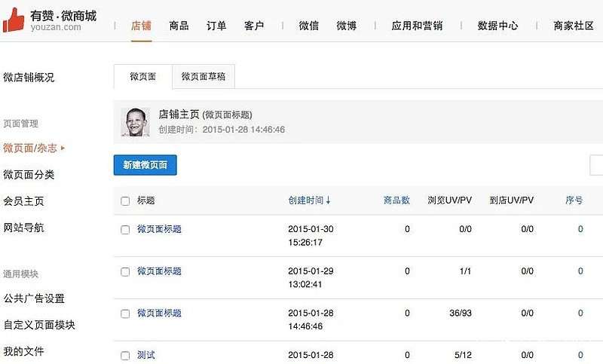Open 自定义页面模块 in the sidebar
The height and width of the screenshot is (364, 603).
(x=39, y=325)
